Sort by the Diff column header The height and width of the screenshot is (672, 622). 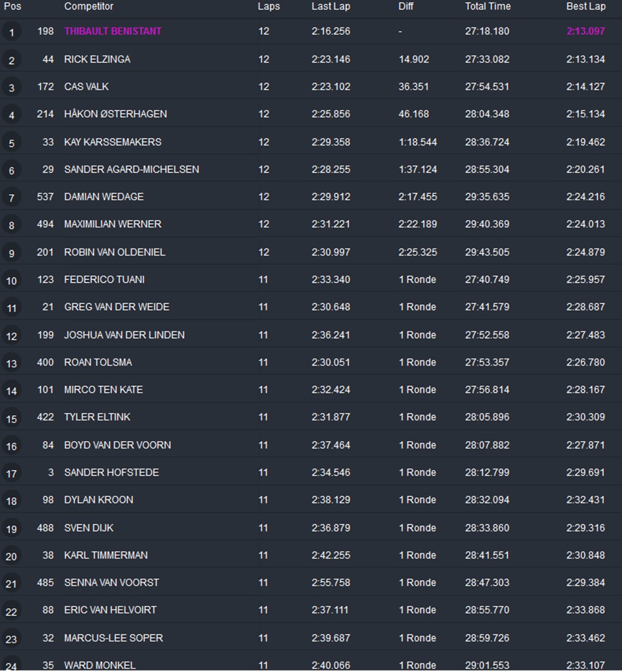point(406,6)
